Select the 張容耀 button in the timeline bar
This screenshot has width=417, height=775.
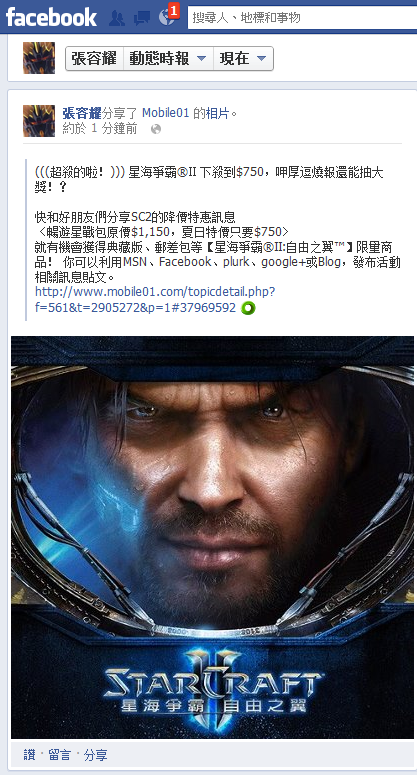click(x=94, y=59)
